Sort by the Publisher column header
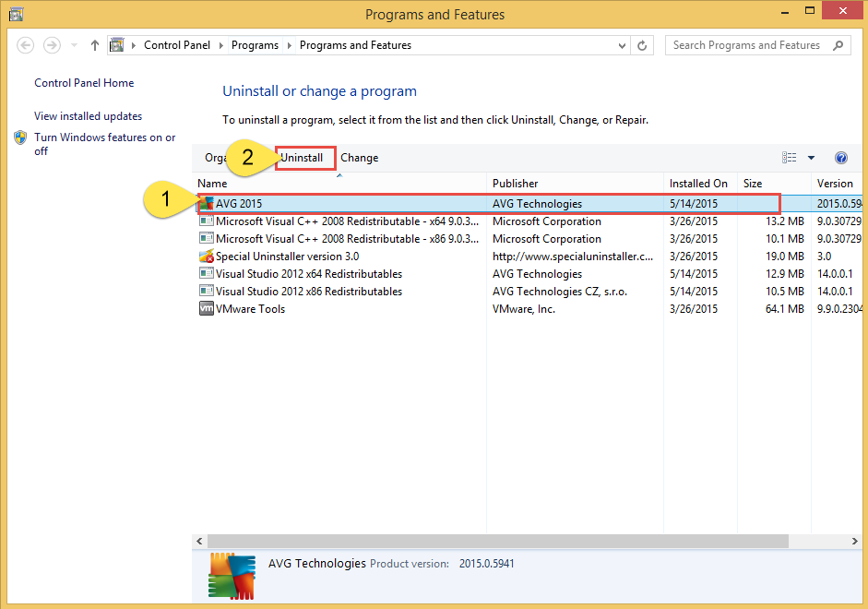This screenshot has height=609, width=868. tap(576, 184)
